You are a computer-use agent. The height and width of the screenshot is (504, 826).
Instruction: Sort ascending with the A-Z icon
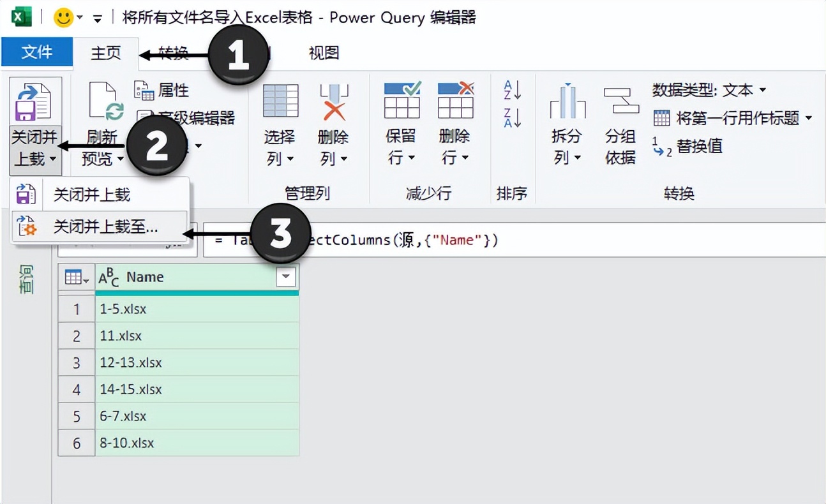[512, 90]
